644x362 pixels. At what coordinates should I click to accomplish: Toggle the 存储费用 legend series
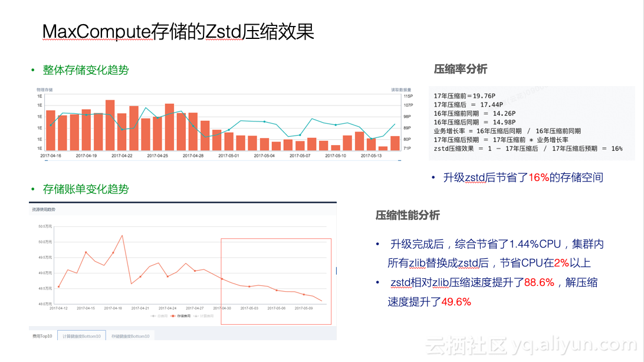pos(180,316)
